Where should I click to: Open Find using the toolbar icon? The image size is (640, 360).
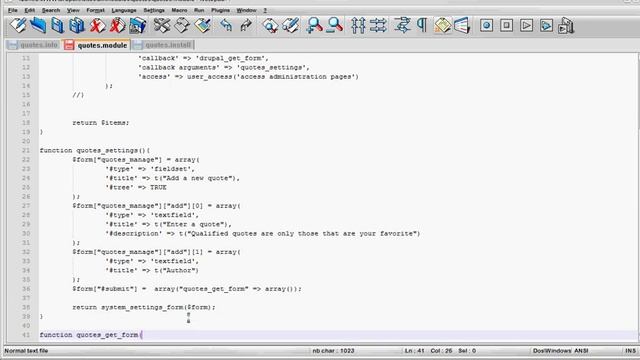(x=270, y=26)
